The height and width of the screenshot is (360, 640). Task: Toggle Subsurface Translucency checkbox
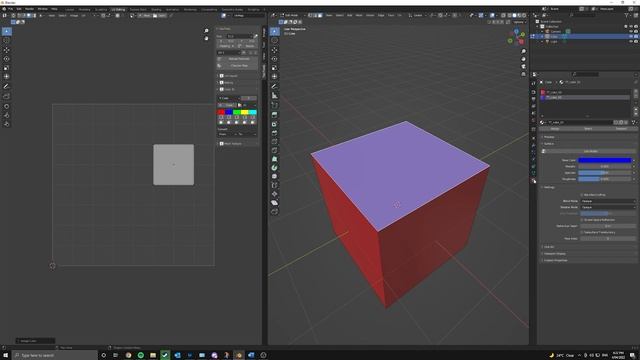click(582, 232)
